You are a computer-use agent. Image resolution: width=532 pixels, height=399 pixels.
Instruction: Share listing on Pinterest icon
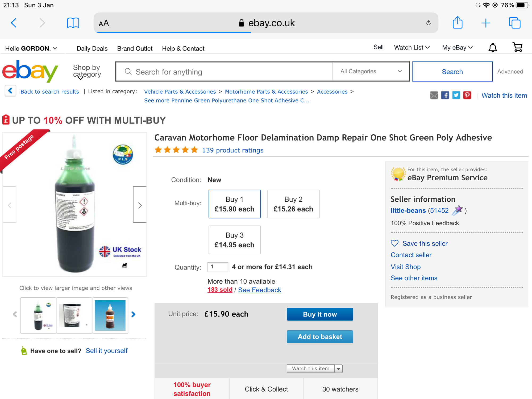[467, 95]
